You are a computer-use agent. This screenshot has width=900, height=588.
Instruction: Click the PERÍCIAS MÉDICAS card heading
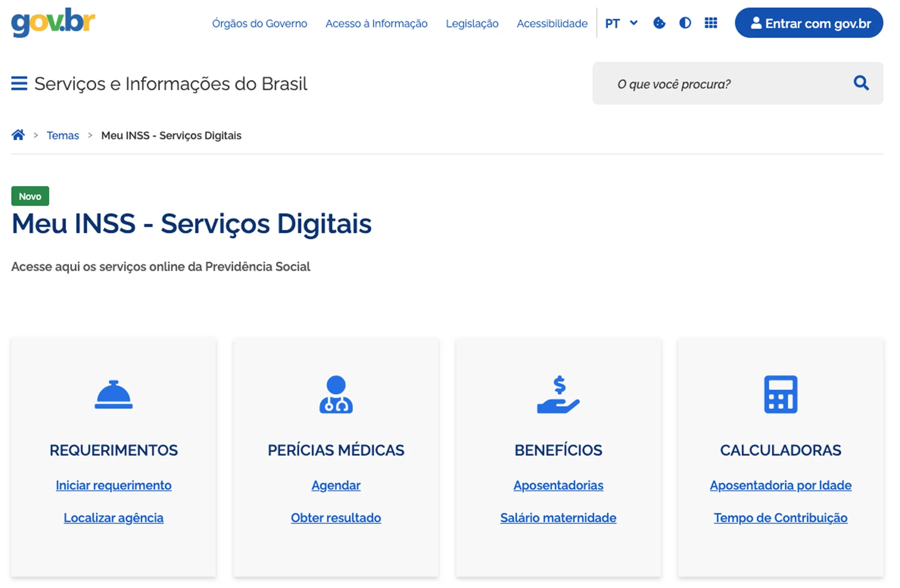(336, 450)
